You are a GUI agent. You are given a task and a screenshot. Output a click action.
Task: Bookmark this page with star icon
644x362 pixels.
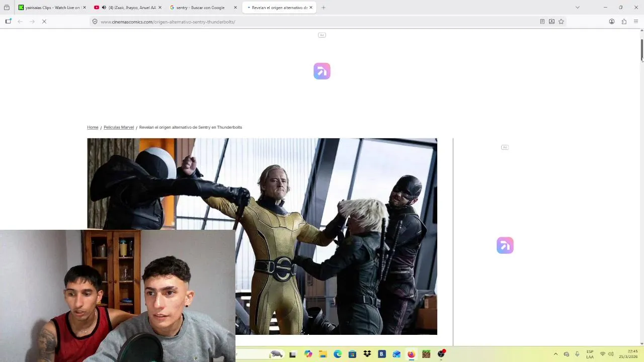tap(561, 22)
